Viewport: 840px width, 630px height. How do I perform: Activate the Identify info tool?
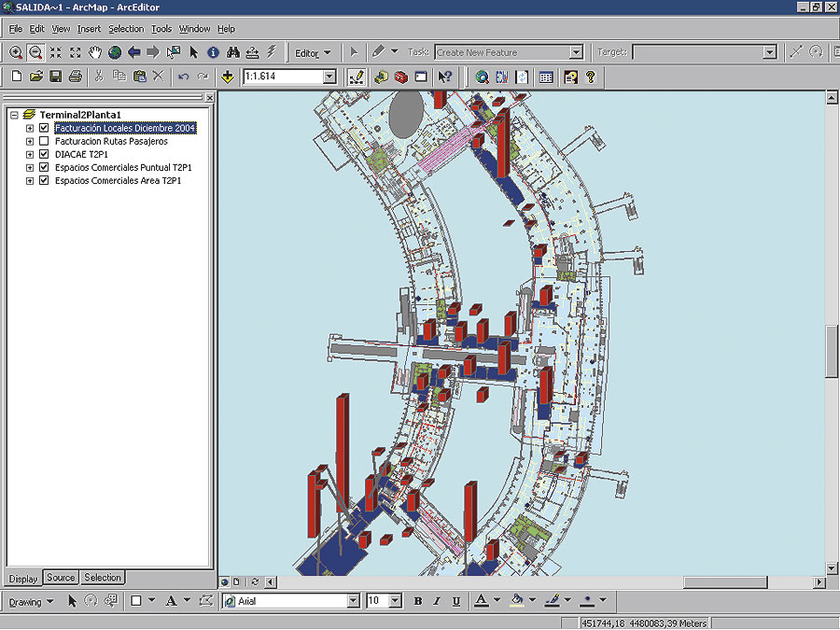[x=213, y=53]
